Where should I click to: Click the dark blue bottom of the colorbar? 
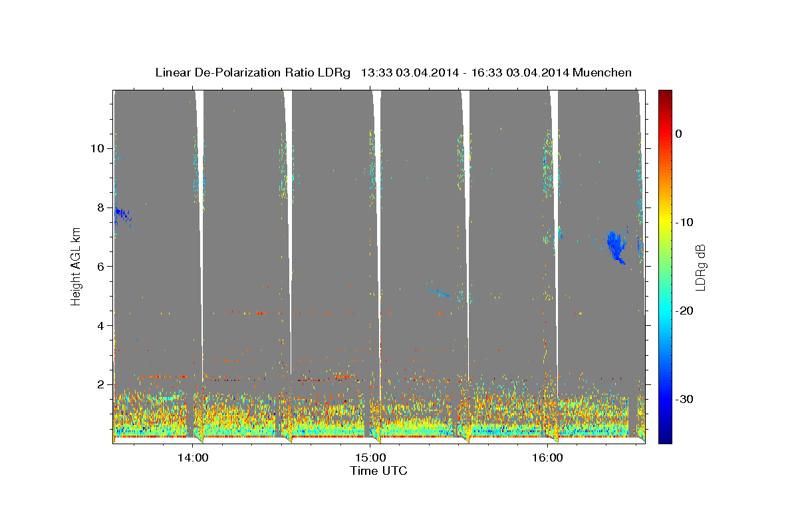pos(665,436)
